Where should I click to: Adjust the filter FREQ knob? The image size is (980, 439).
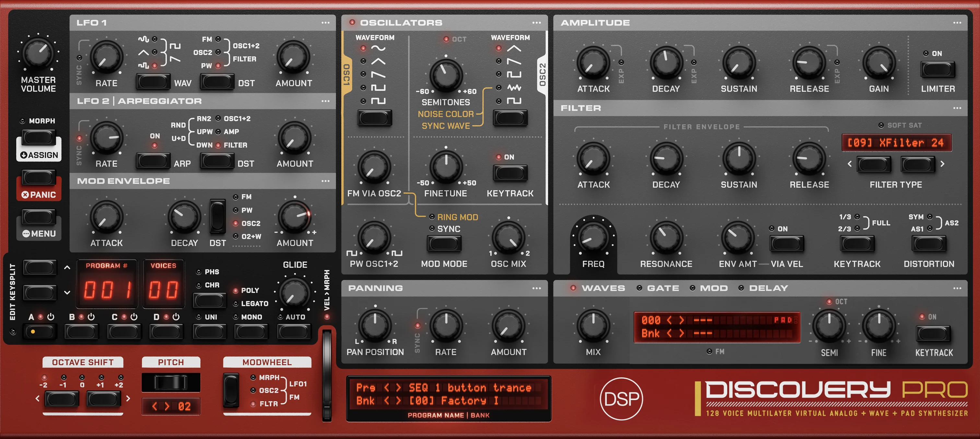pos(593,238)
